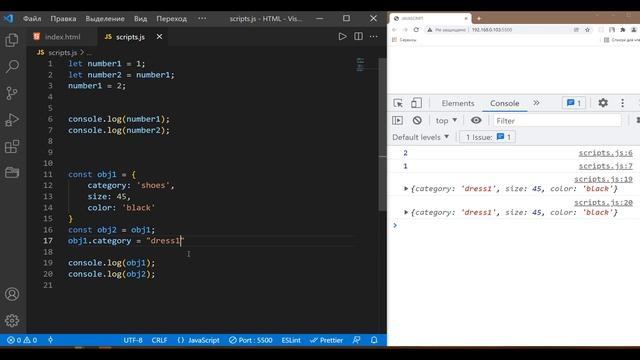
Task: Open the Правка menu
Action: (63, 19)
